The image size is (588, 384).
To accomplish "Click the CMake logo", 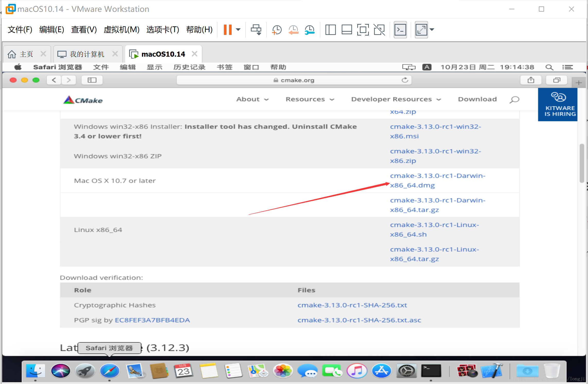I will click(x=83, y=100).
